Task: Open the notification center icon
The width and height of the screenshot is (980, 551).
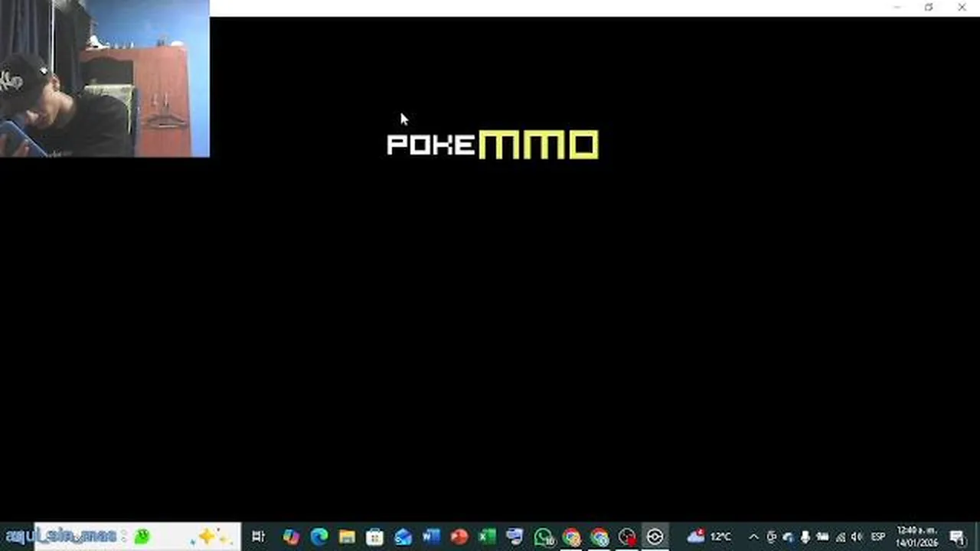Action: [958, 537]
